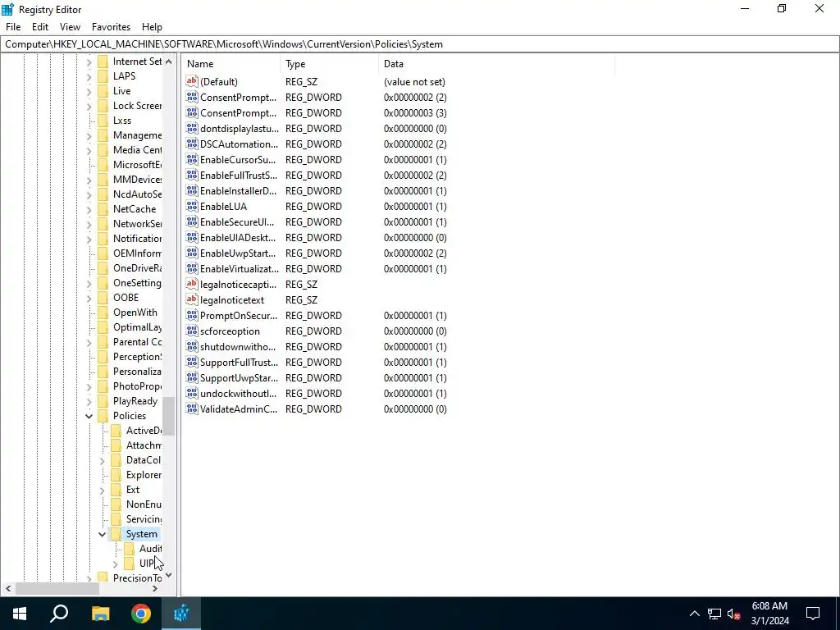Expand the DataCollection tree node
The height and width of the screenshot is (630, 840).
tap(102, 460)
